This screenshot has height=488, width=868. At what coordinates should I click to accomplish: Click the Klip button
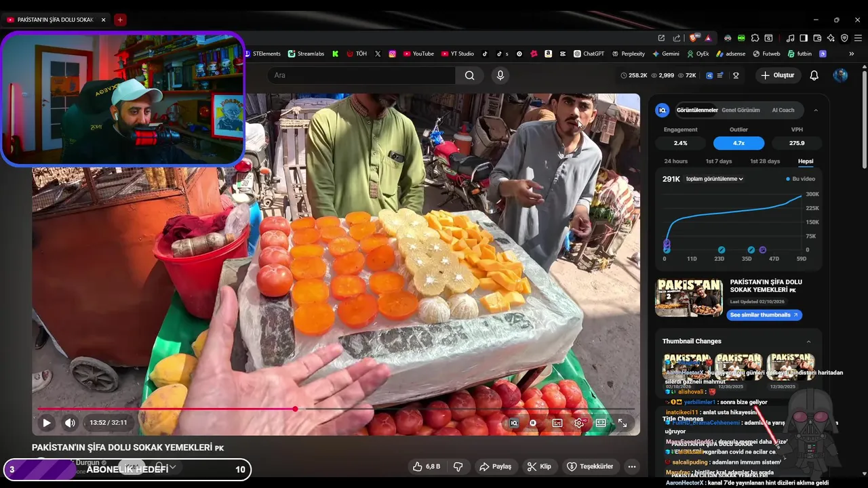tap(540, 466)
